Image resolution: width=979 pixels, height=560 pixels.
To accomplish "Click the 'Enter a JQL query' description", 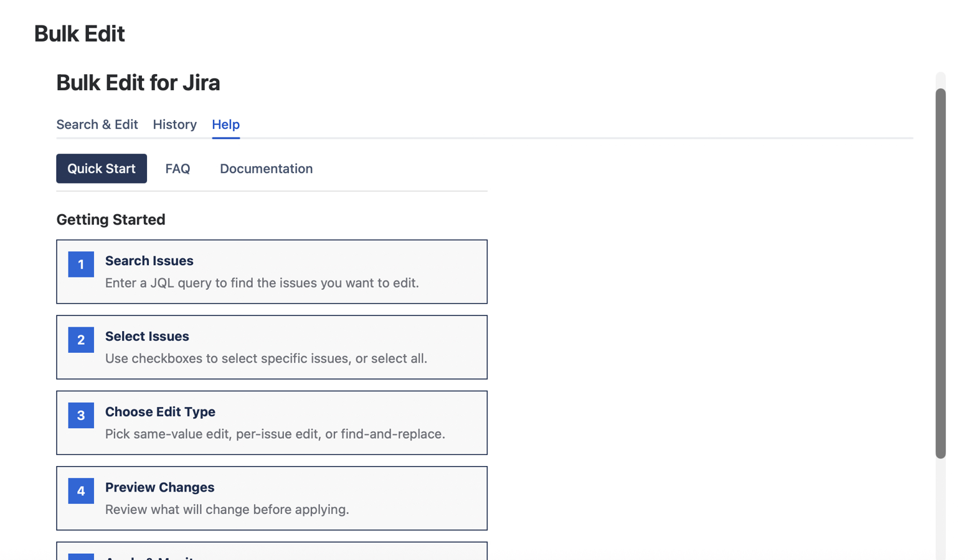I will (x=262, y=283).
